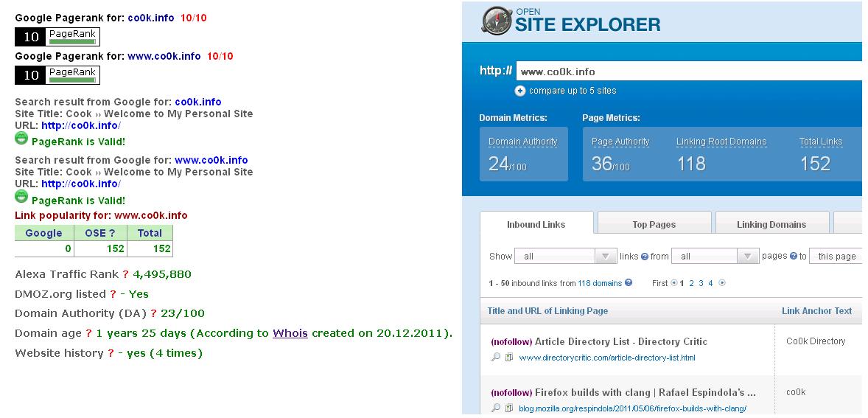Switch to the Inbound Links tab

pyautogui.click(x=536, y=224)
